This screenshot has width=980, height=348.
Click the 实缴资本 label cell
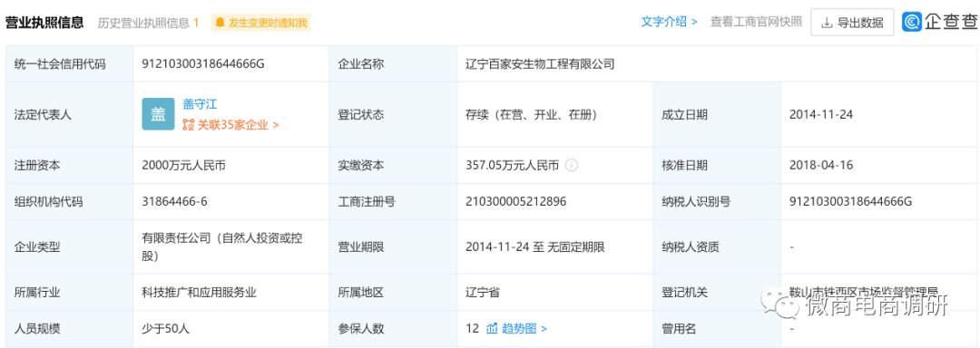[x=393, y=166]
